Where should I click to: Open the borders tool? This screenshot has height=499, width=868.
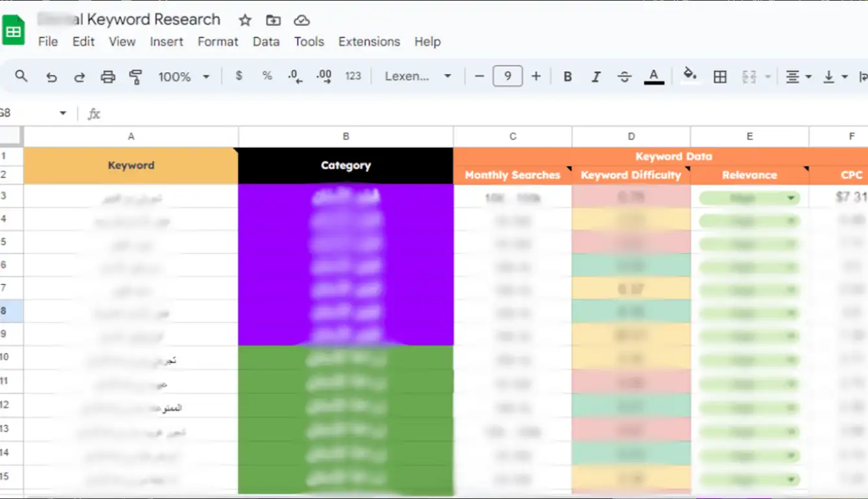click(720, 77)
